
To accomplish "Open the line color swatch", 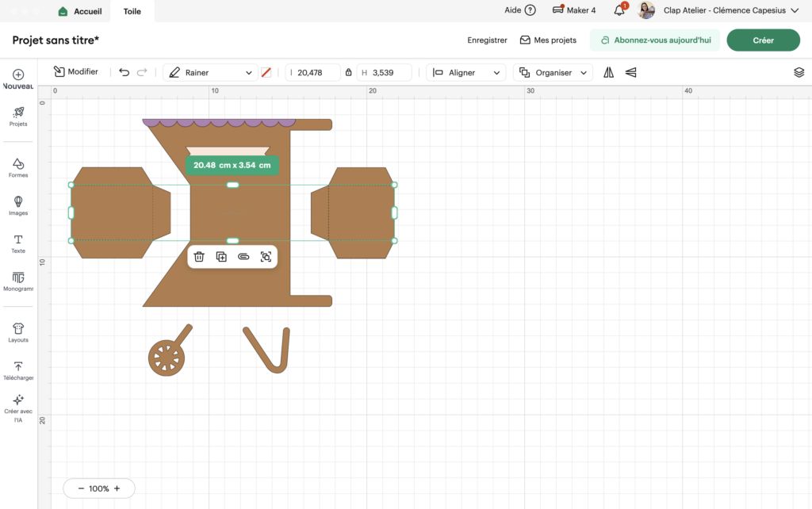I will pyautogui.click(x=266, y=72).
